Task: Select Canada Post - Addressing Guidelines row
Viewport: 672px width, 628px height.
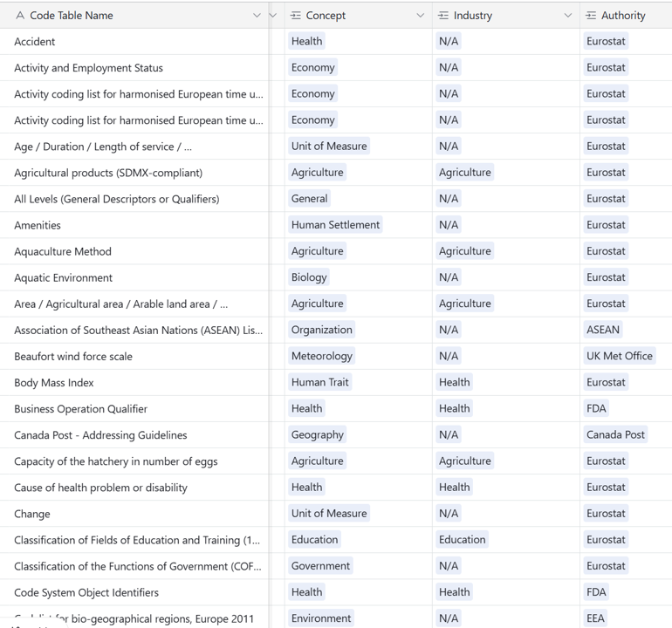Action: click(100, 435)
